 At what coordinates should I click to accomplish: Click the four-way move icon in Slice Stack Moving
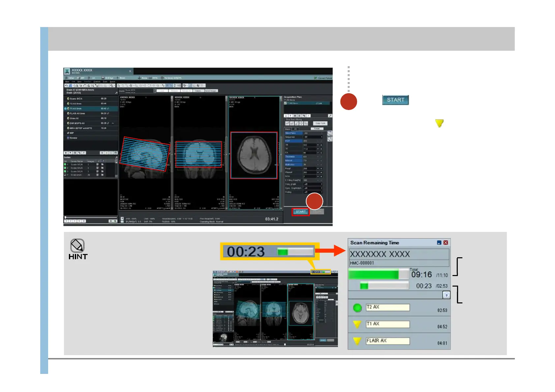[x=301, y=123]
